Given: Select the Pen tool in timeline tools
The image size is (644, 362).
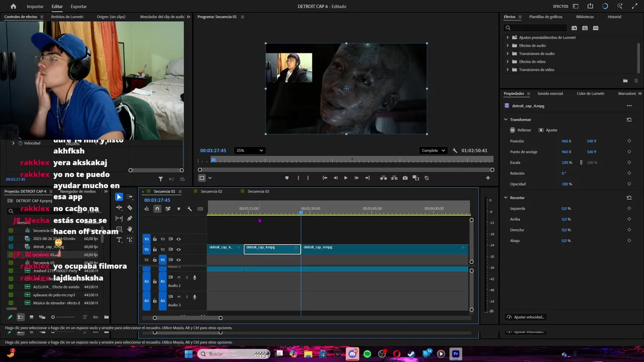Looking at the screenshot, I should coord(130,218).
